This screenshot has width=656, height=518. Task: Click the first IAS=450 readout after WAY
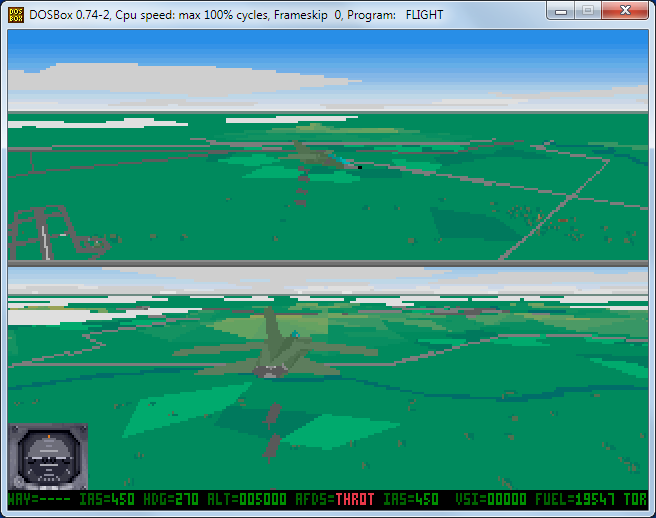coord(107,499)
